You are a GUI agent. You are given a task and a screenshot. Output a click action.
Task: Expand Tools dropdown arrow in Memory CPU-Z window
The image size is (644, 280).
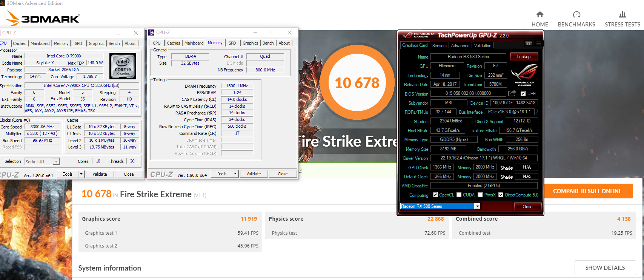pos(235,174)
